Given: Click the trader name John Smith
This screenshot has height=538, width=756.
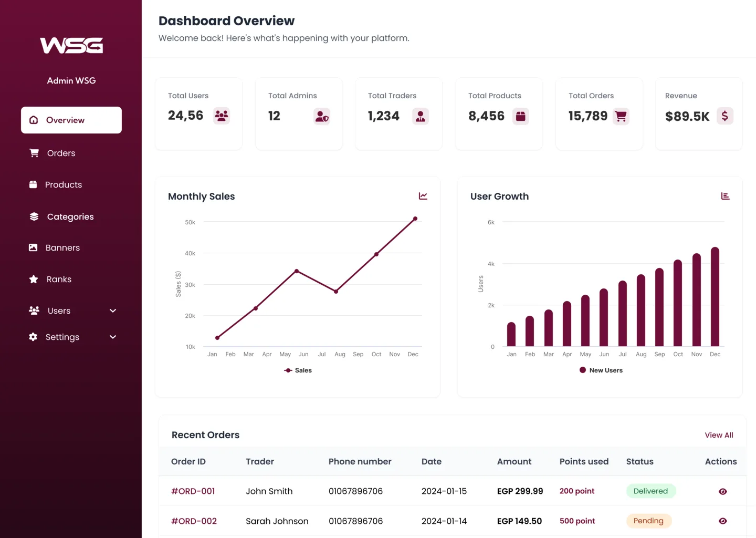Looking at the screenshot, I should pos(269,491).
